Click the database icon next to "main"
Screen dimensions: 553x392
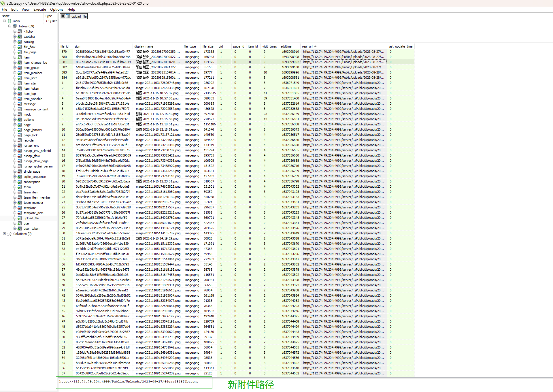[x=9, y=21]
